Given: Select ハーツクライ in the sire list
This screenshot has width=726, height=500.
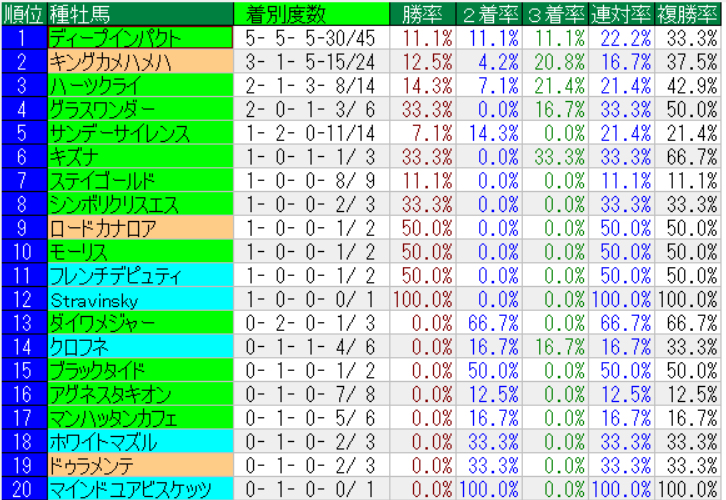Looking at the screenshot, I should click(x=139, y=85).
